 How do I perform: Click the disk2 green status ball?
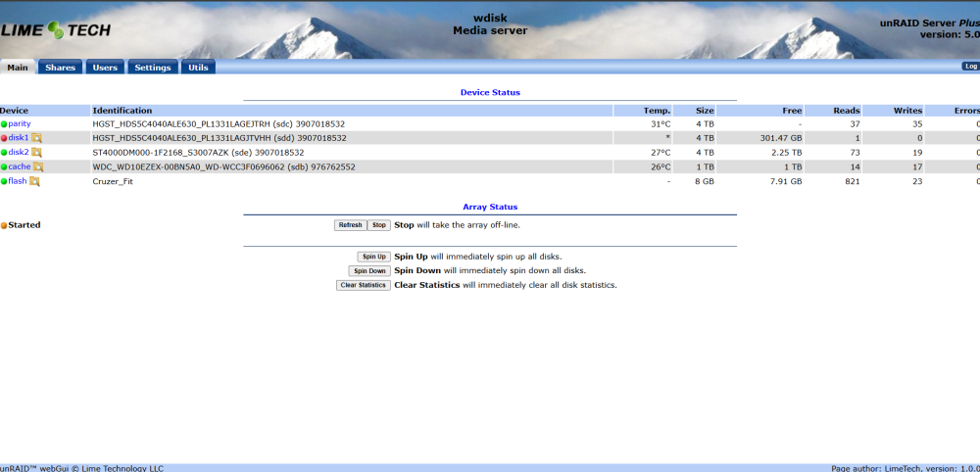pos(4,153)
